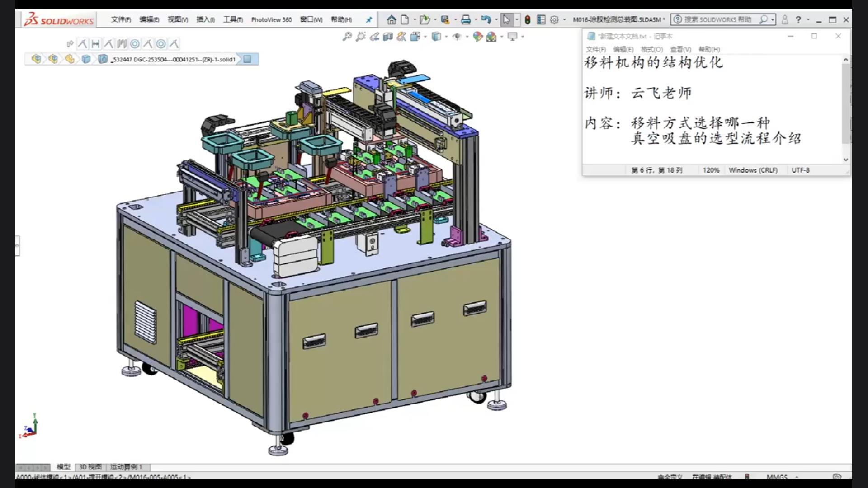
Task: Switch to 运动算例 1 tab
Action: (126, 467)
